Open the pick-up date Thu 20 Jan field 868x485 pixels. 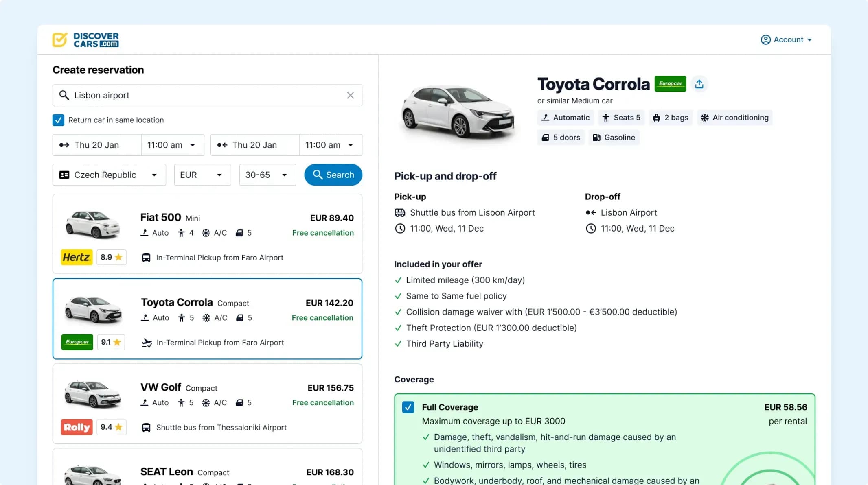pos(97,145)
